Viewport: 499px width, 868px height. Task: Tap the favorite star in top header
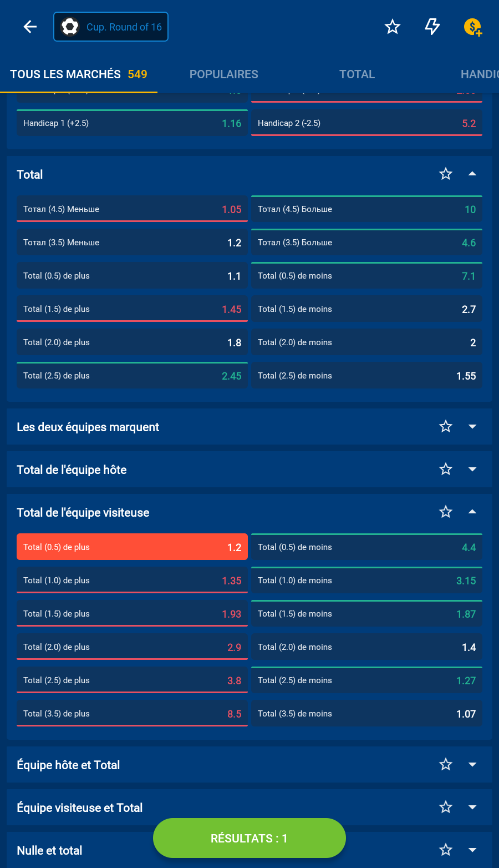(393, 27)
